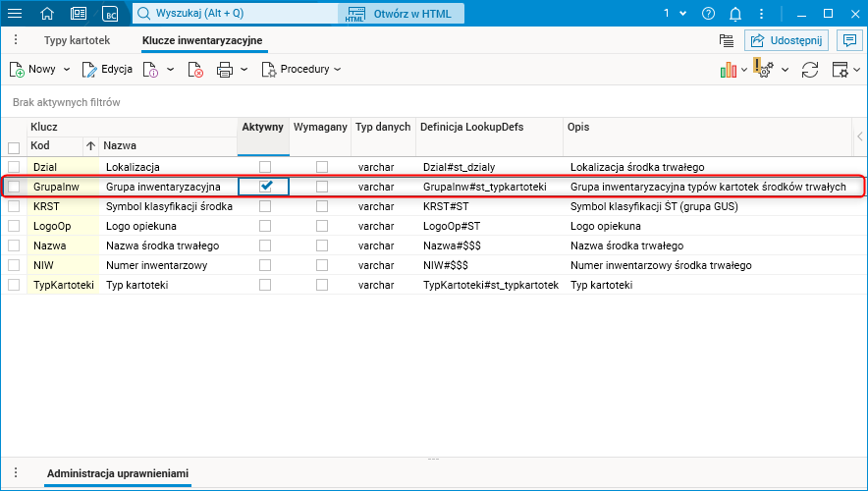868x491 pixels.
Task: Check Aktywny for NIW row
Action: point(265,265)
